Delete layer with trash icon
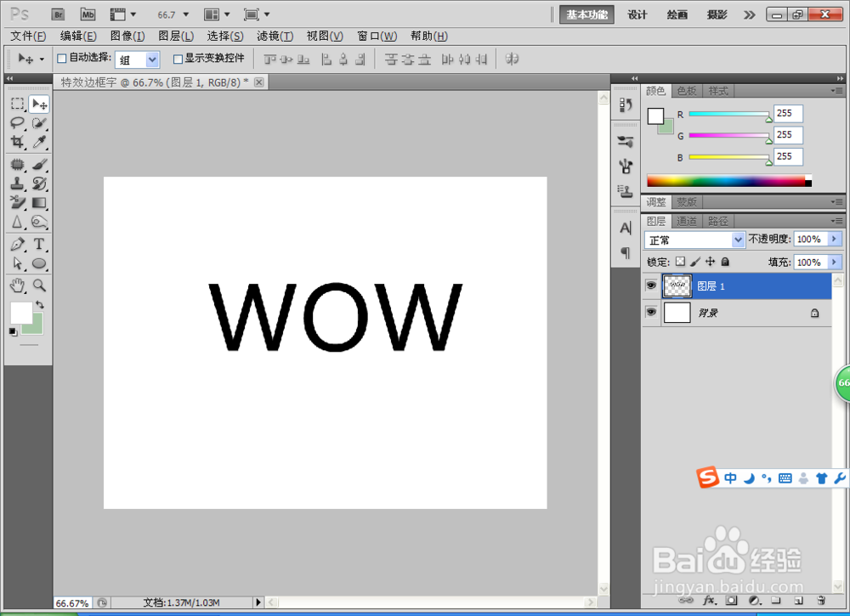 (x=821, y=601)
